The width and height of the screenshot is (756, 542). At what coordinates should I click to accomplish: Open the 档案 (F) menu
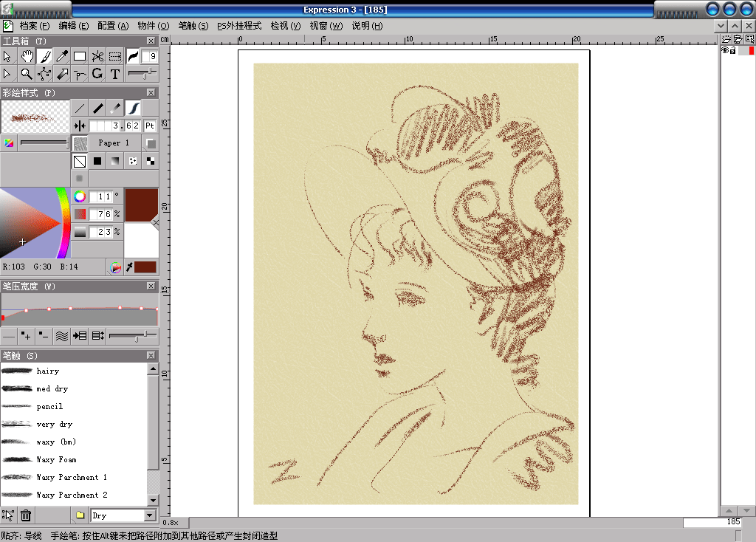[x=35, y=26]
